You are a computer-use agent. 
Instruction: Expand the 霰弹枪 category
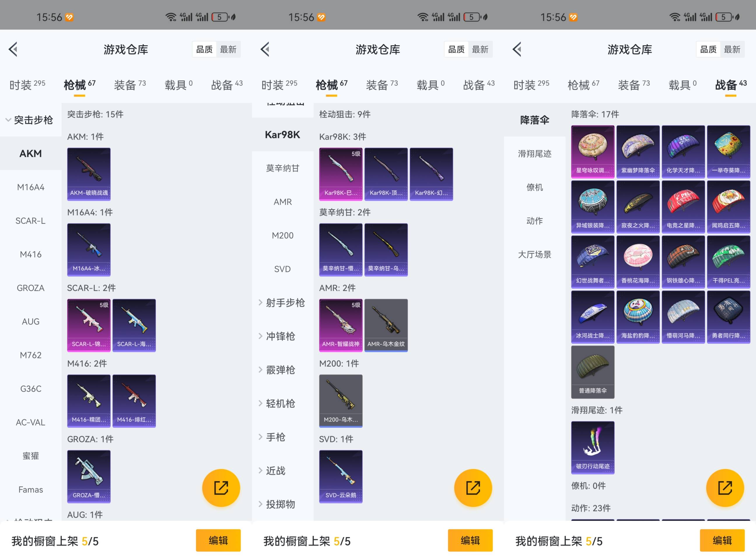[x=277, y=370]
